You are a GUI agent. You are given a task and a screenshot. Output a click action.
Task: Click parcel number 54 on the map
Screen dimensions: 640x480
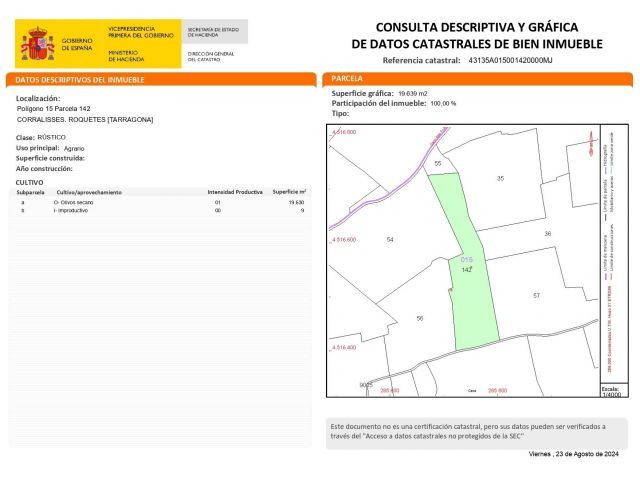tap(390, 240)
